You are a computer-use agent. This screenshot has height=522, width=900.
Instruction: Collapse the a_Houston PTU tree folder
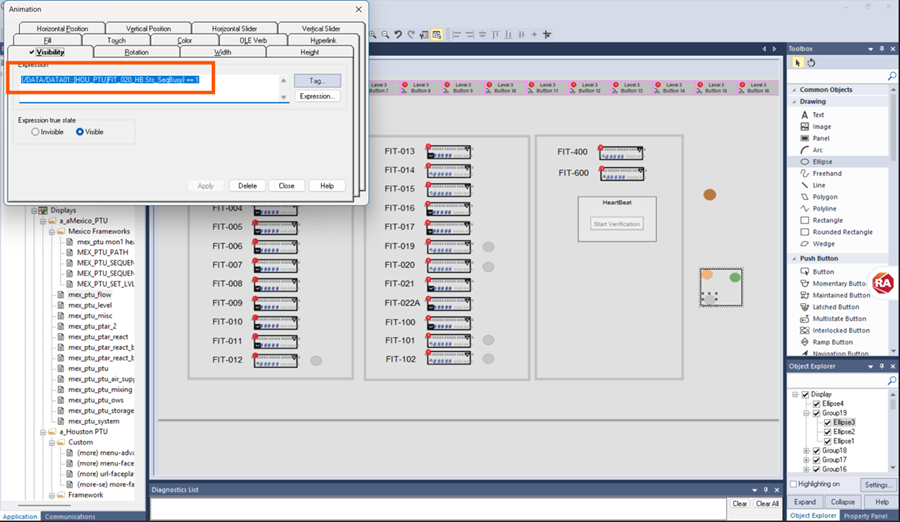43,432
